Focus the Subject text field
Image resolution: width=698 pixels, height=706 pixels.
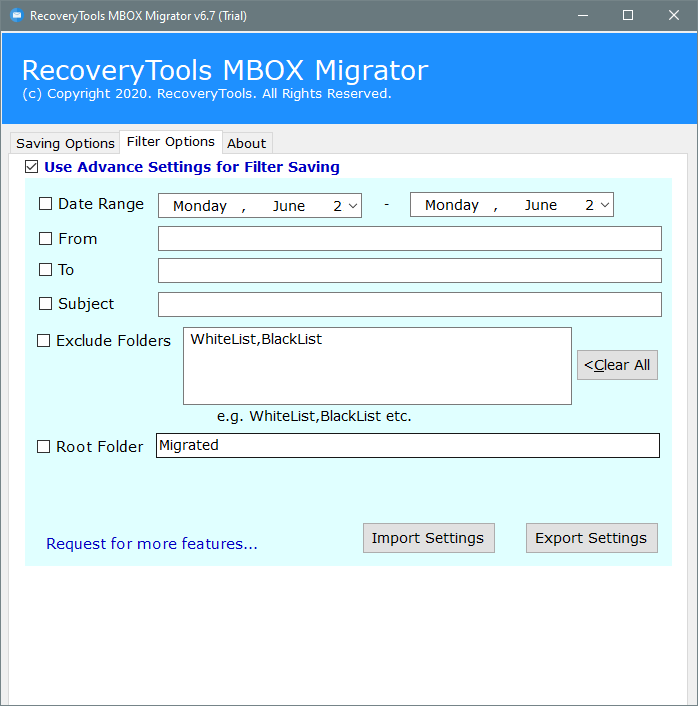point(410,304)
